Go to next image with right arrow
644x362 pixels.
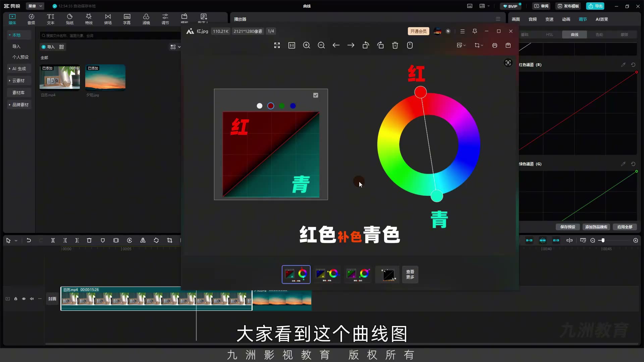pos(351,45)
